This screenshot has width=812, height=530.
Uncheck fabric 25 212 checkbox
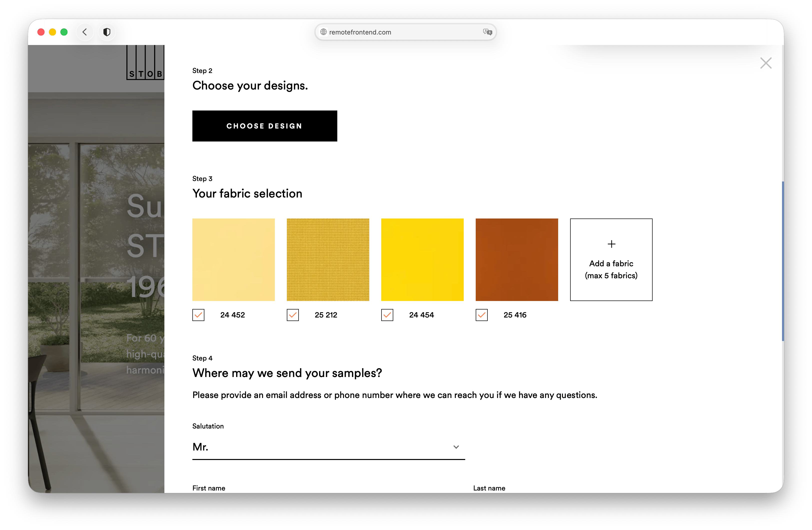pyautogui.click(x=293, y=315)
